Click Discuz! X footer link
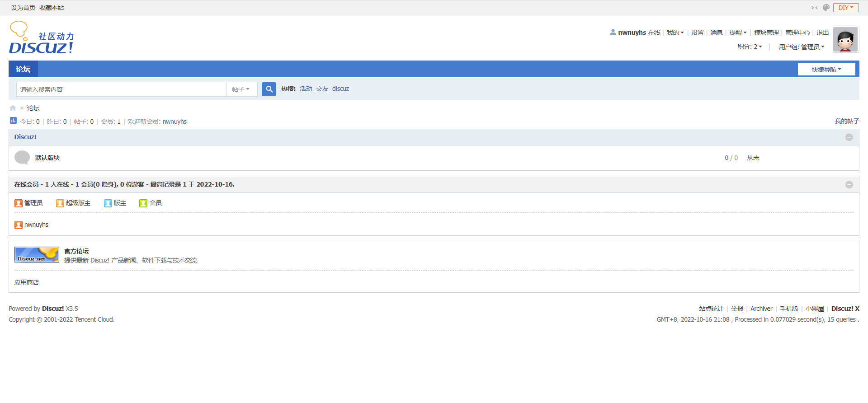Screen dimensions: 868x403 [845, 309]
